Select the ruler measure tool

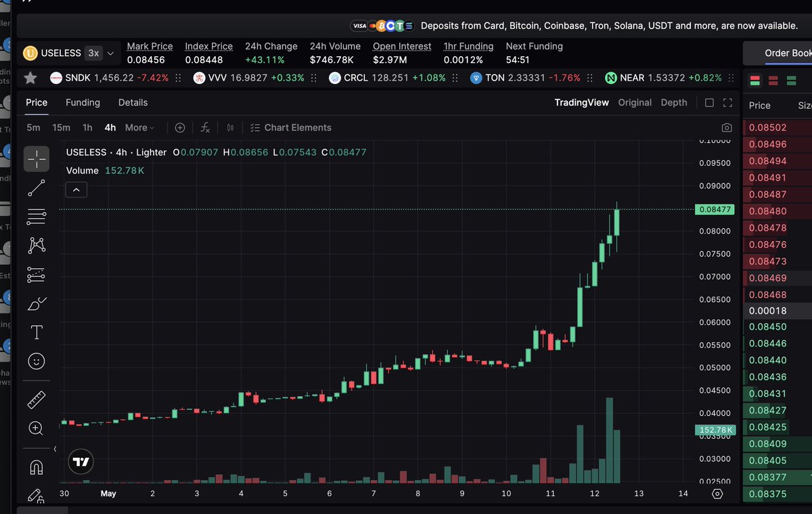[37, 400]
